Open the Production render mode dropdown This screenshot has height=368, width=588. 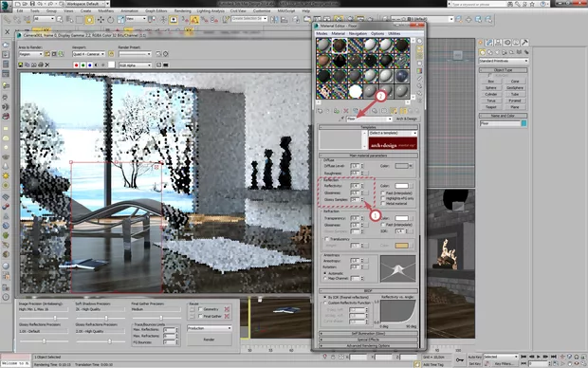(210, 328)
